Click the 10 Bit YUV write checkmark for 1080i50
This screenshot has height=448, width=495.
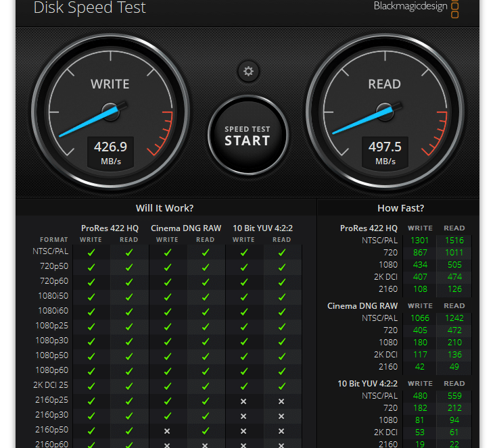[244, 297]
